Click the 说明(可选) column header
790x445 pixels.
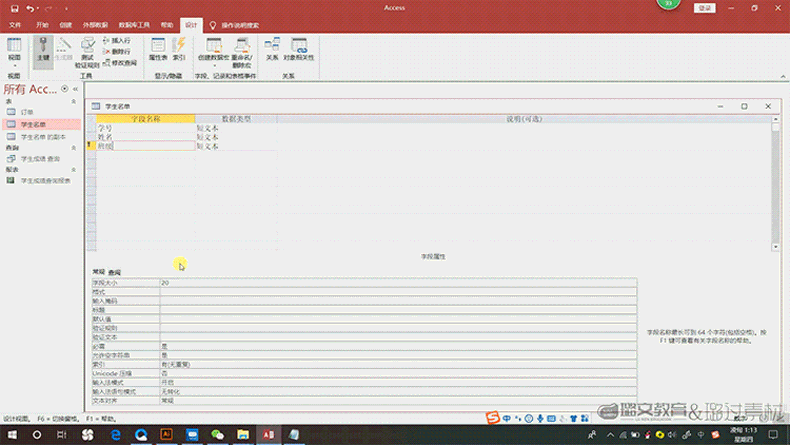coord(524,119)
